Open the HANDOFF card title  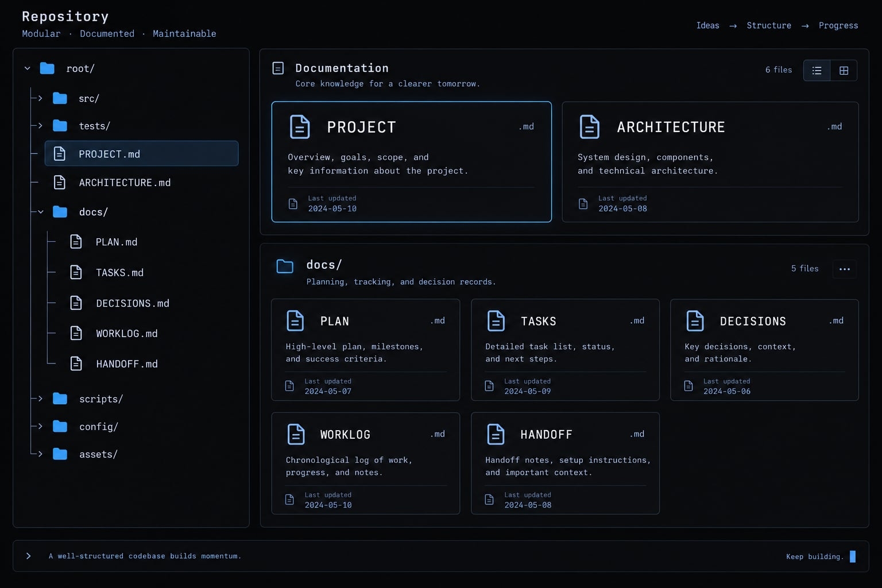[546, 435]
